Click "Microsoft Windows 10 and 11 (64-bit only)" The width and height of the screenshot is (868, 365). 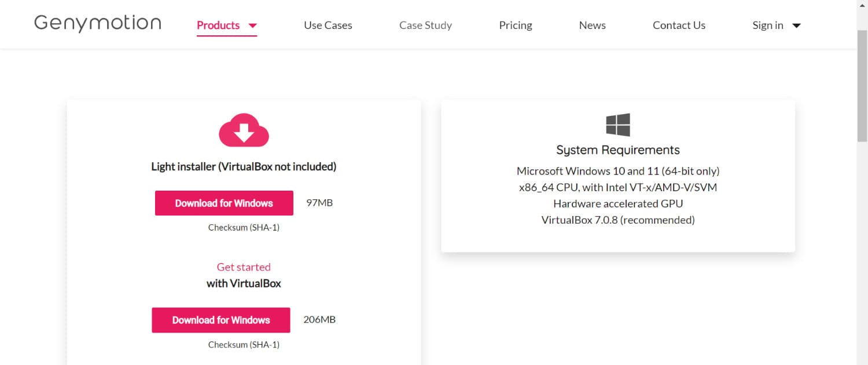point(618,171)
